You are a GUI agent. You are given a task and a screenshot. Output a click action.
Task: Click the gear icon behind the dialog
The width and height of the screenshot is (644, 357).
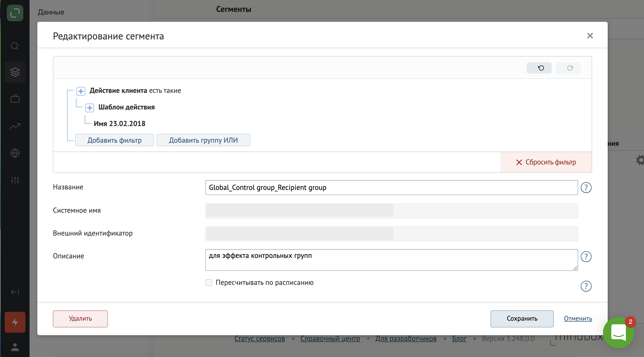point(640,160)
